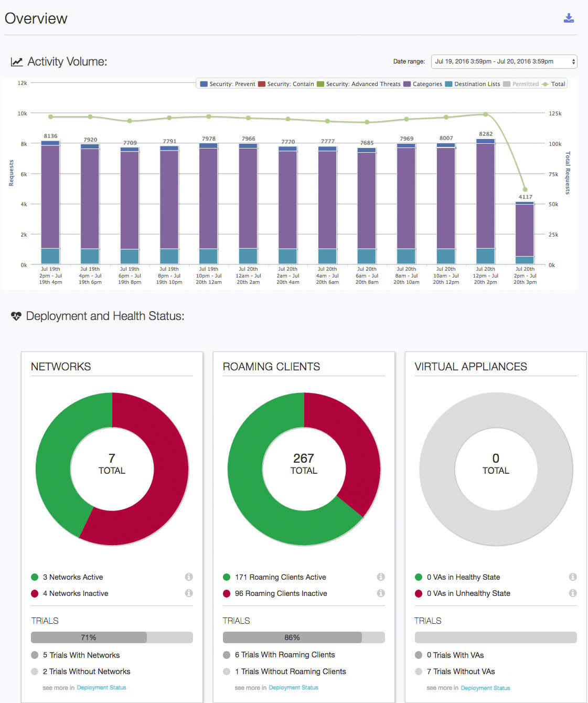The width and height of the screenshot is (588, 703).
Task: Download the Overview report via the download icon
Action: point(569,18)
